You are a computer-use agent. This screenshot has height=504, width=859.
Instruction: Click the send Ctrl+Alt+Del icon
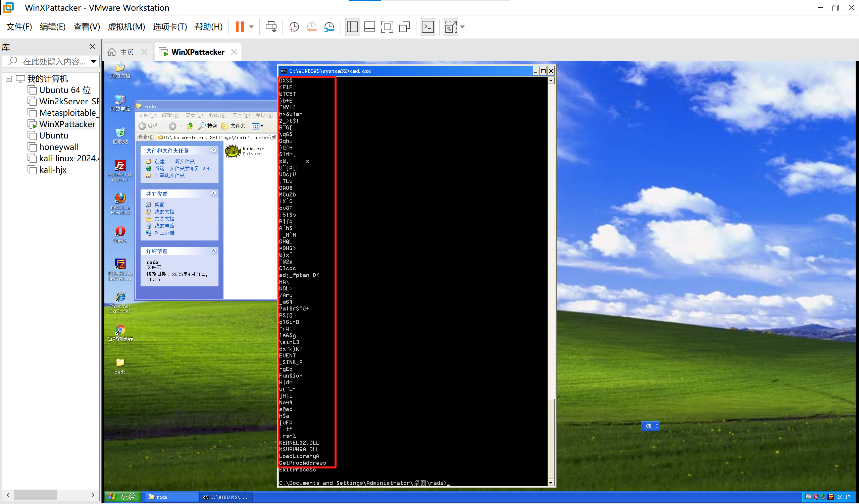click(x=271, y=27)
